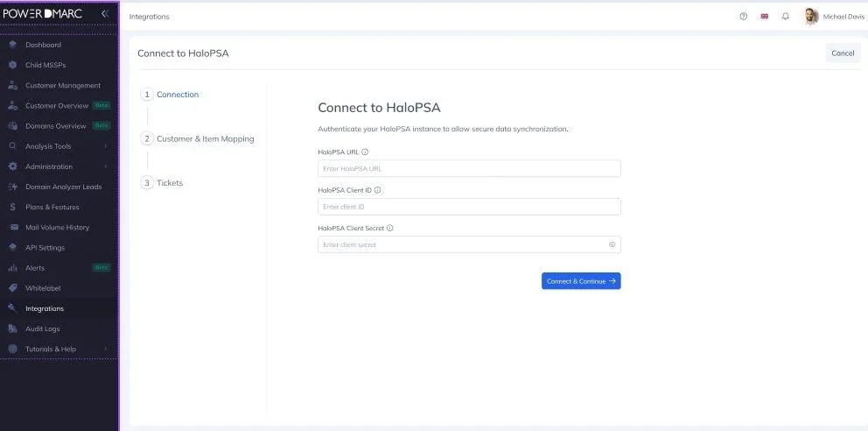
Task: Click the Alerts bar chart icon
Action: [x=13, y=268]
